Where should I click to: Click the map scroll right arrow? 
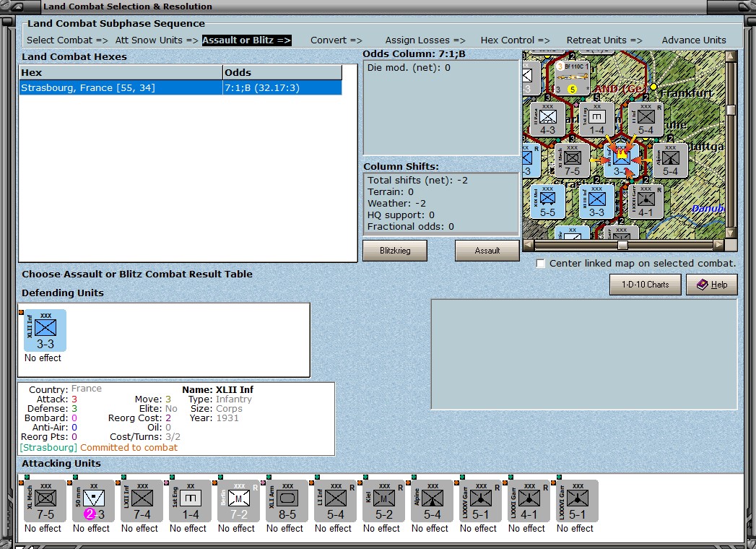pyautogui.click(x=719, y=245)
